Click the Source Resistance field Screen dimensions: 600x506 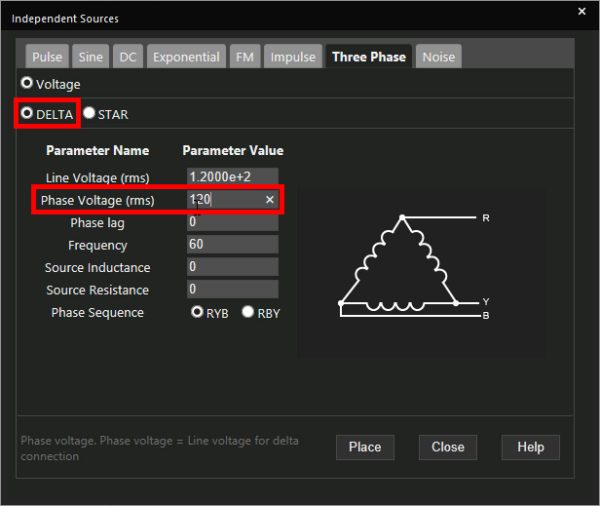coord(233,289)
